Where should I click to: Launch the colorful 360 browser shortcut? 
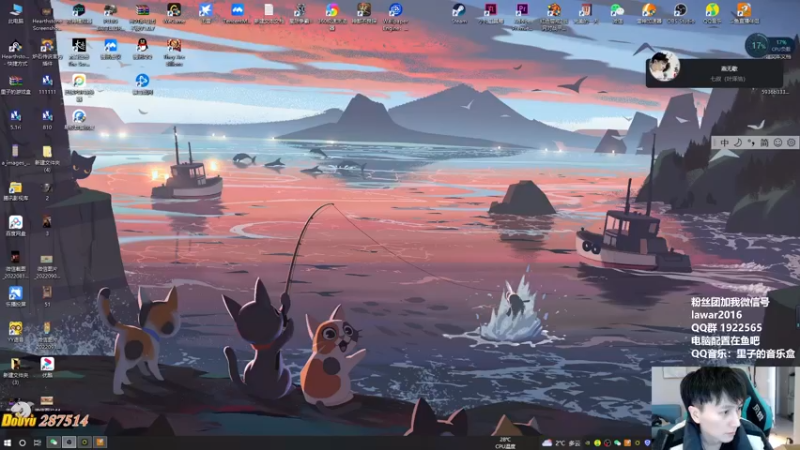[x=332, y=15]
